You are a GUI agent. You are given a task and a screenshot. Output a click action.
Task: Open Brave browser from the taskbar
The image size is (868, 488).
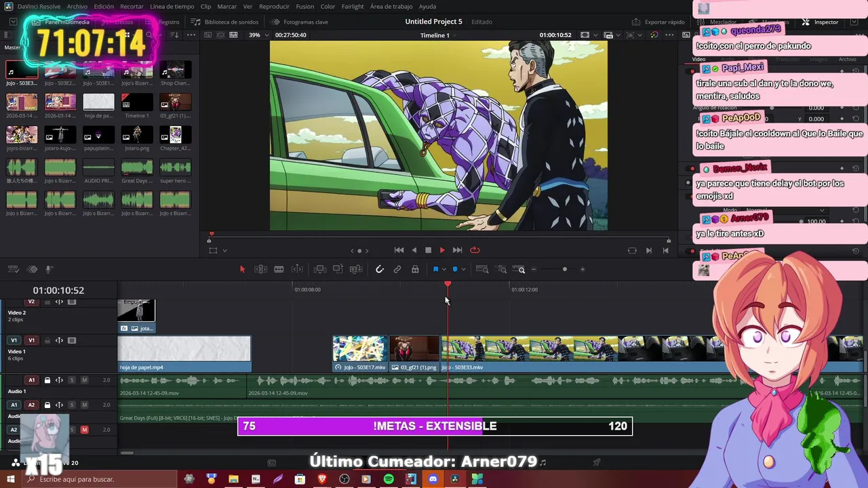(322, 479)
